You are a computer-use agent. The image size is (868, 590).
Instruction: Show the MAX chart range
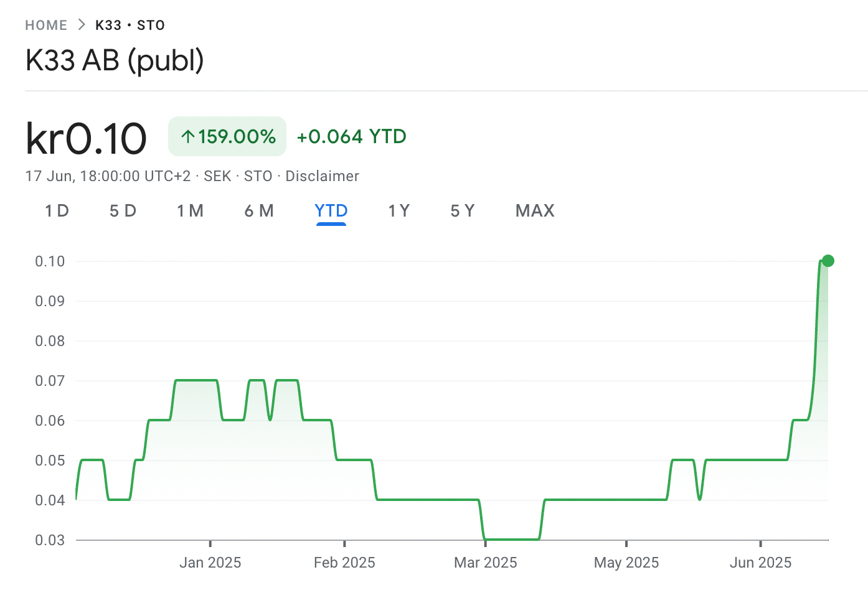click(535, 211)
